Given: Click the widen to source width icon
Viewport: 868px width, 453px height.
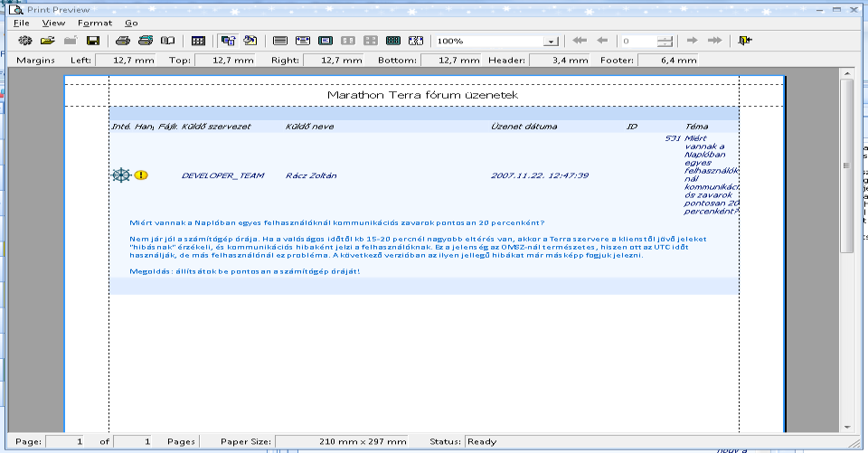Looking at the screenshot, I should coord(416,41).
